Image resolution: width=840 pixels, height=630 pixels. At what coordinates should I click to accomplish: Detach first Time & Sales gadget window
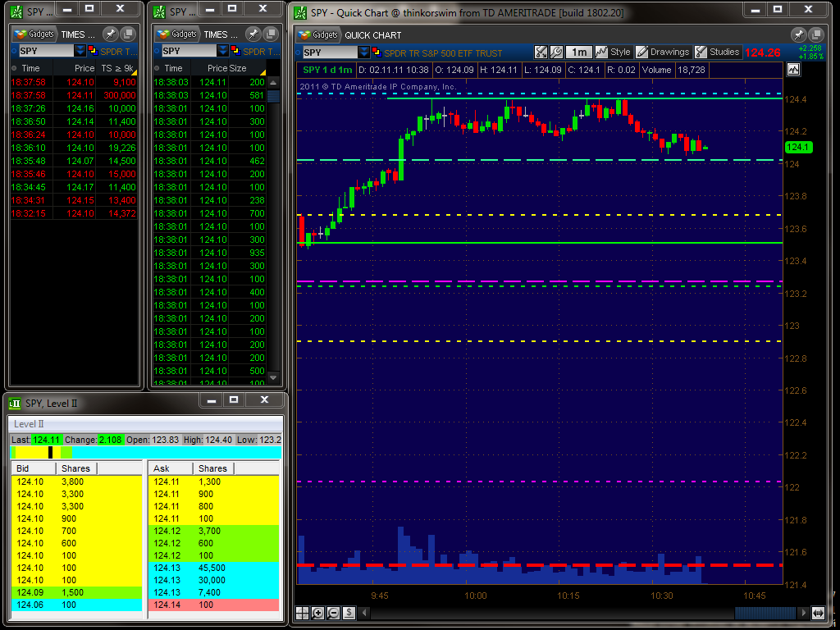(128, 34)
